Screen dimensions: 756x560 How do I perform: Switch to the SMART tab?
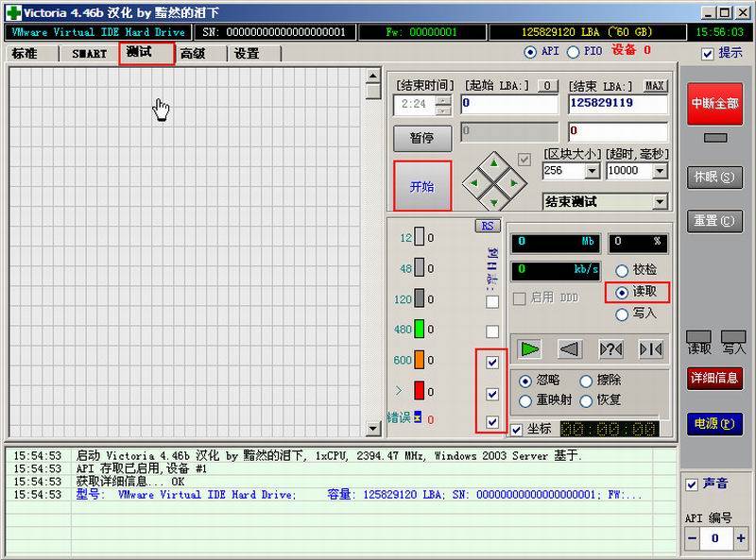click(x=90, y=53)
